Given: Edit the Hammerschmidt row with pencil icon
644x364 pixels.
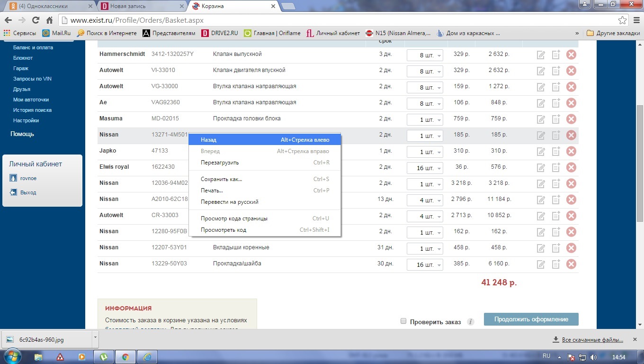Looking at the screenshot, I should point(541,55).
